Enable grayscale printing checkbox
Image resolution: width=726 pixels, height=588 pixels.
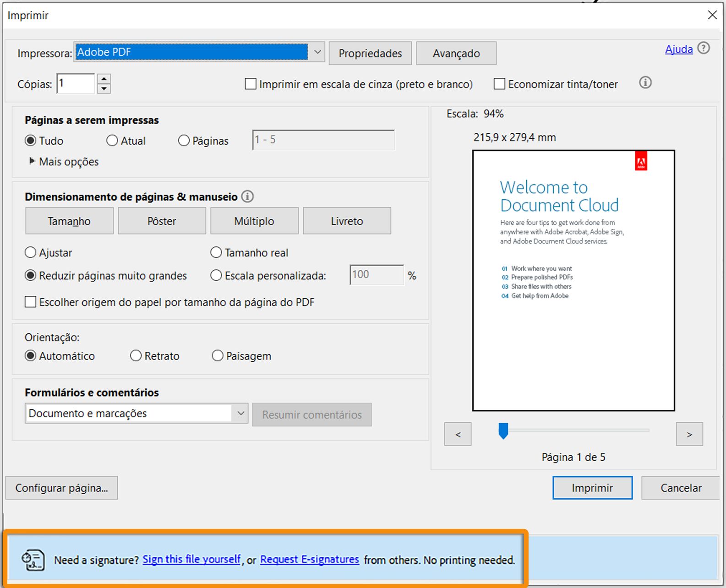tap(251, 84)
